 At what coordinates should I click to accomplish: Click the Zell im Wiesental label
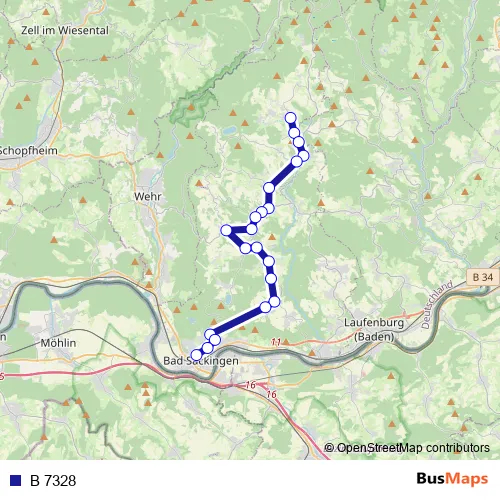tap(65, 30)
